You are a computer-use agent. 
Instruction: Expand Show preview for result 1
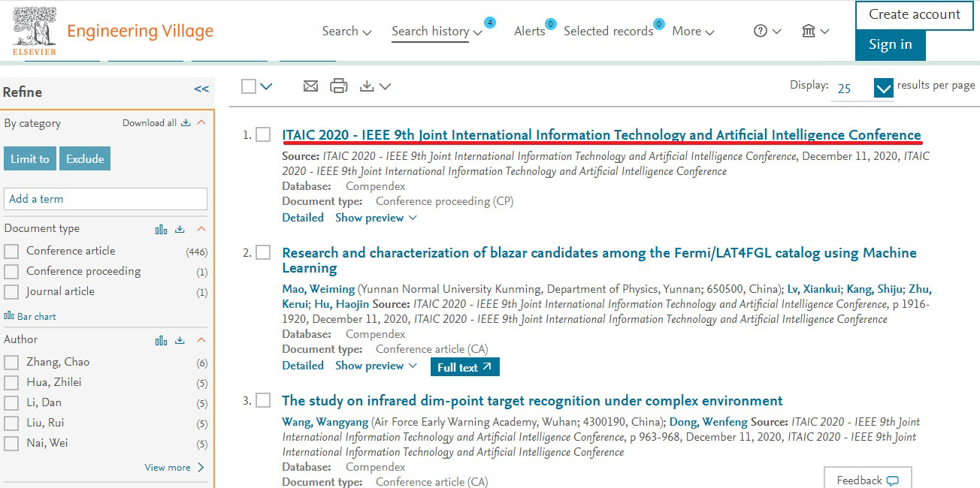pyautogui.click(x=376, y=218)
